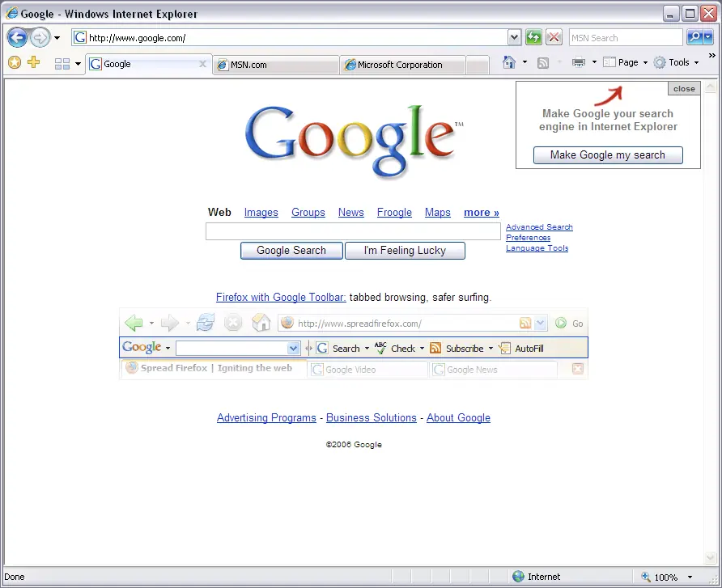Open the Advertising Programs link
The width and height of the screenshot is (722, 588).
[266, 418]
